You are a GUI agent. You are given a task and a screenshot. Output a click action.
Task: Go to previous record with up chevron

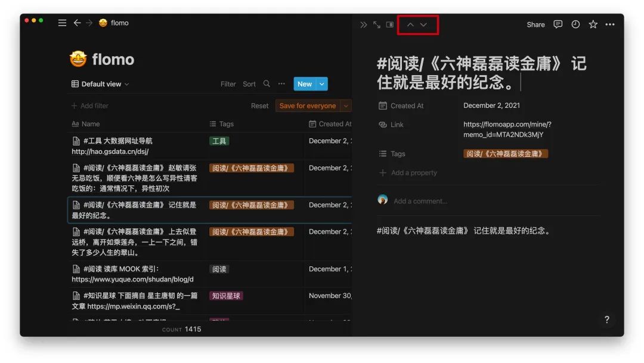pos(410,24)
